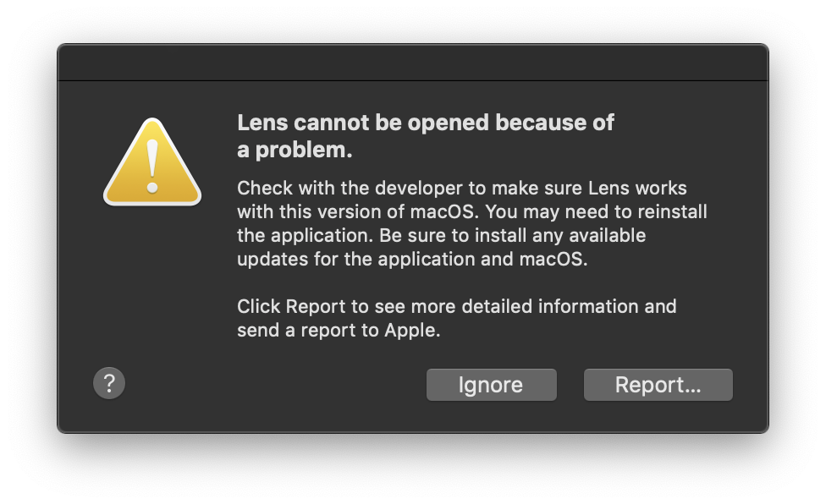Image resolution: width=826 pixels, height=504 pixels.
Task: Click the bold heading 'Lens cannot be opened'
Action: [425, 123]
